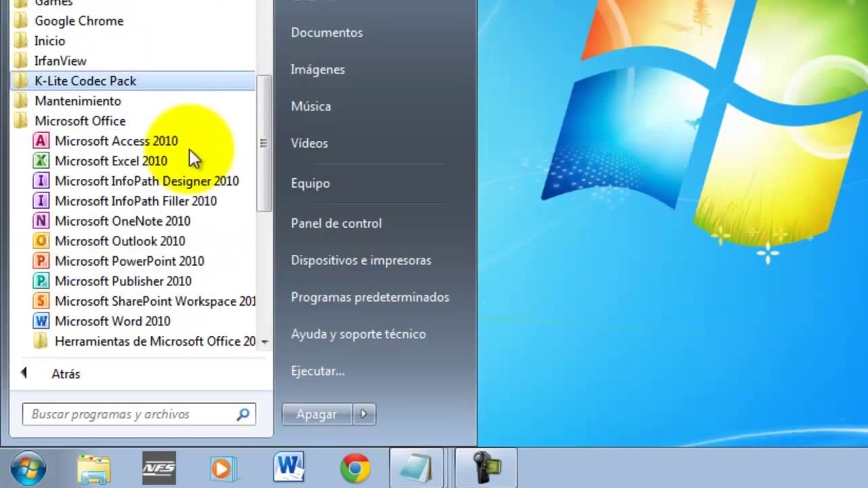This screenshot has width=868, height=488.
Task: Click the programs list scroll-down arrow
Action: (264, 342)
